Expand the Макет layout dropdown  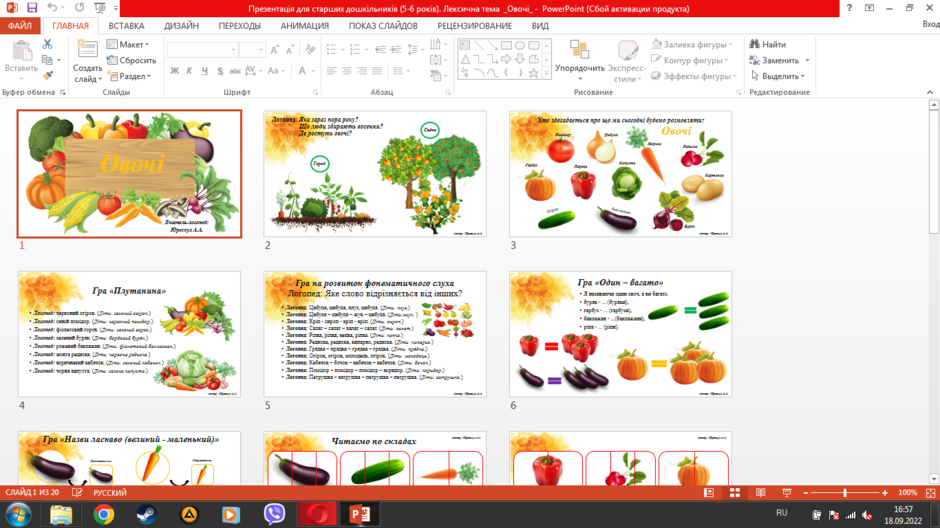[128, 44]
